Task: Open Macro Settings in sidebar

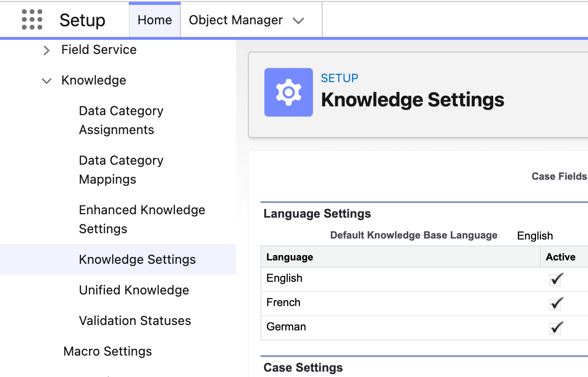Action: coord(107,351)
